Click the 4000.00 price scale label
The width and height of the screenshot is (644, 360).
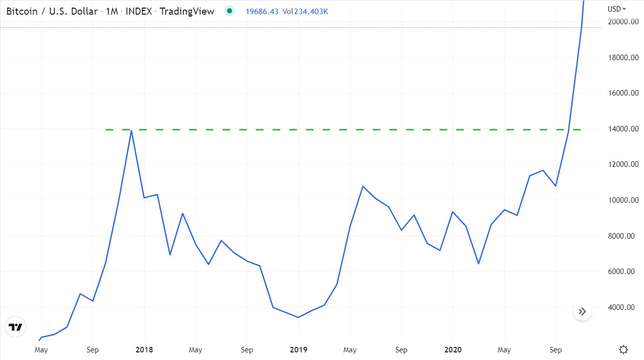[622, 307]
